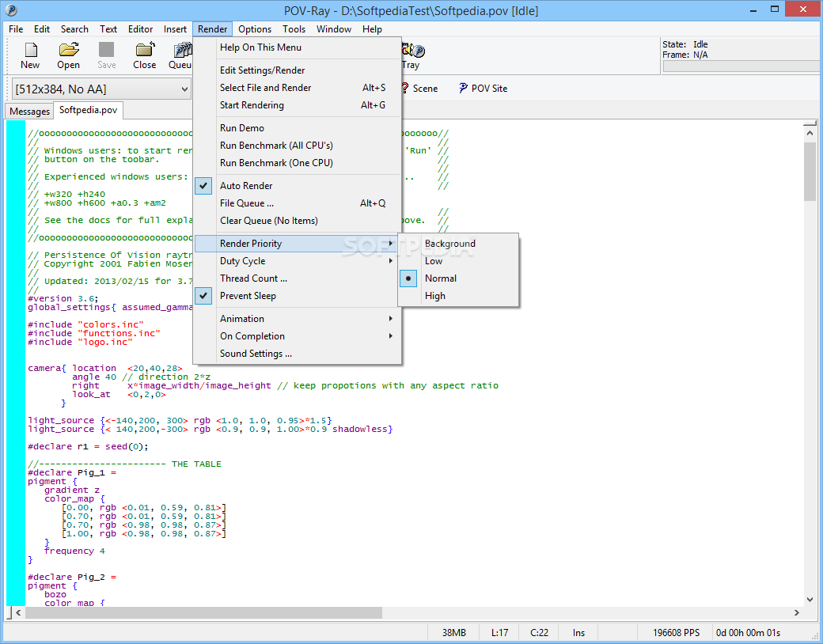Select Low render priority

459,261
